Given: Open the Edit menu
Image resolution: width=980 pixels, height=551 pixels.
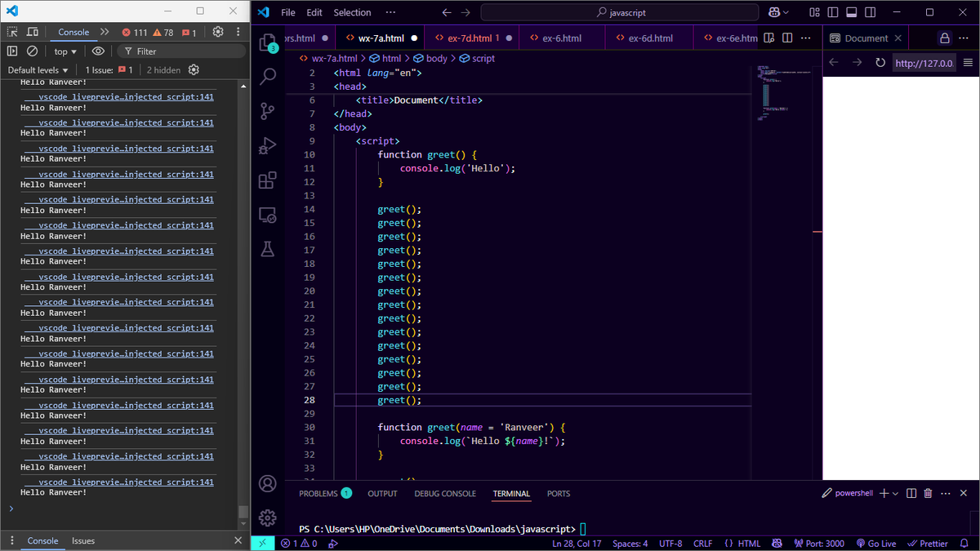Looking at the screenshot, I should pos(314,12).
